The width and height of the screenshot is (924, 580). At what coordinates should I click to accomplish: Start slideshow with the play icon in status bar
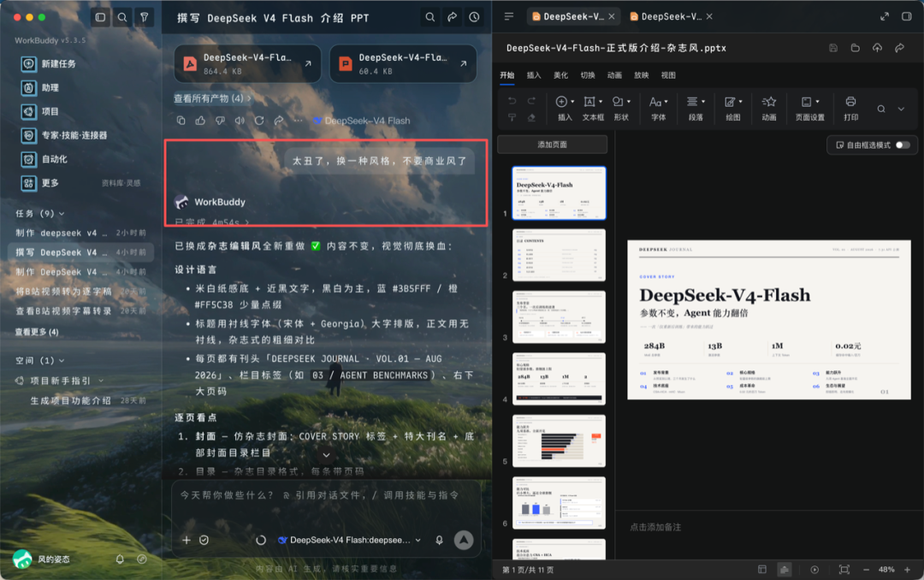[x=814, y=570]
